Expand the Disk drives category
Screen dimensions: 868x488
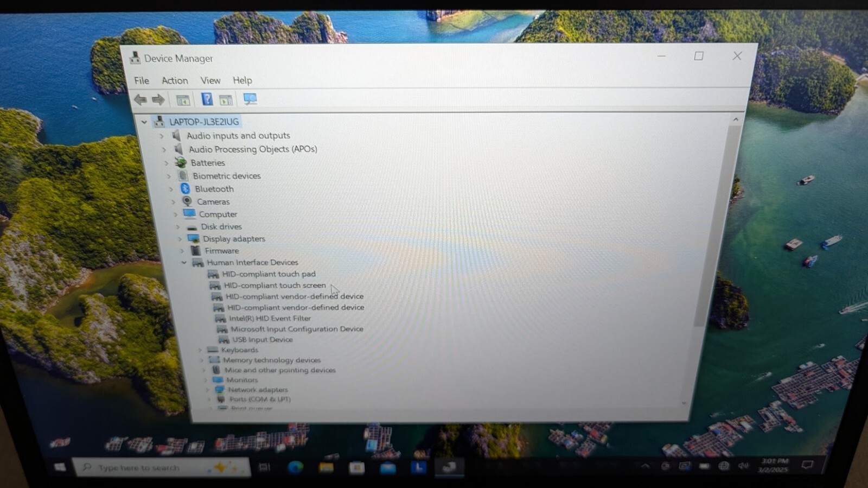tap(177, 227)
